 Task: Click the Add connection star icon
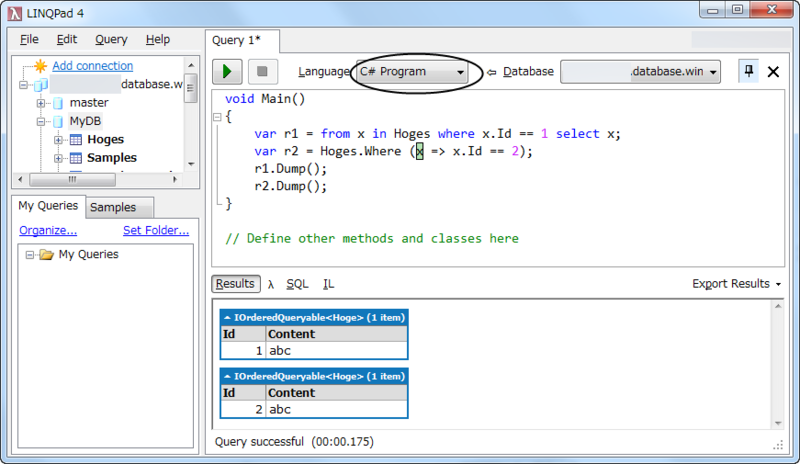(40, 65)
